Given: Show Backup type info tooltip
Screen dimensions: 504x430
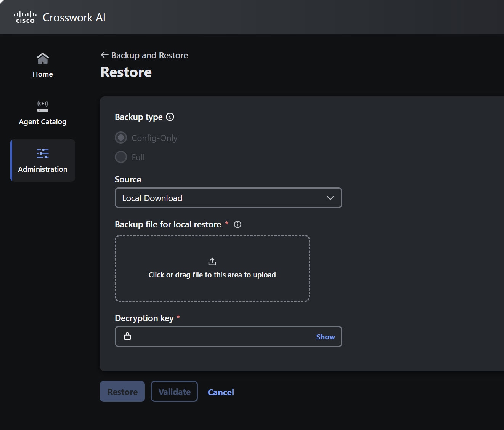Looking at the screenshot, I should tap(170, 117).
